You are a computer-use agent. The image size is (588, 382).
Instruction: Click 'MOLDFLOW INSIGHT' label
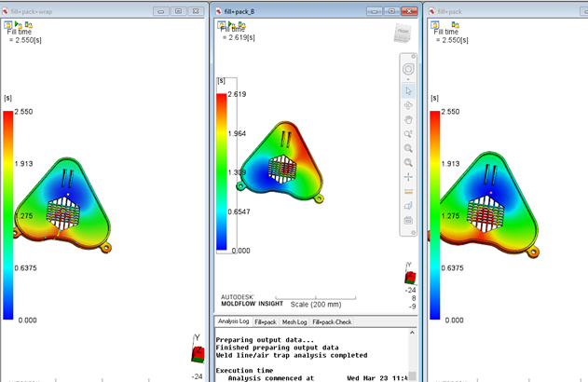click(252, 304)
